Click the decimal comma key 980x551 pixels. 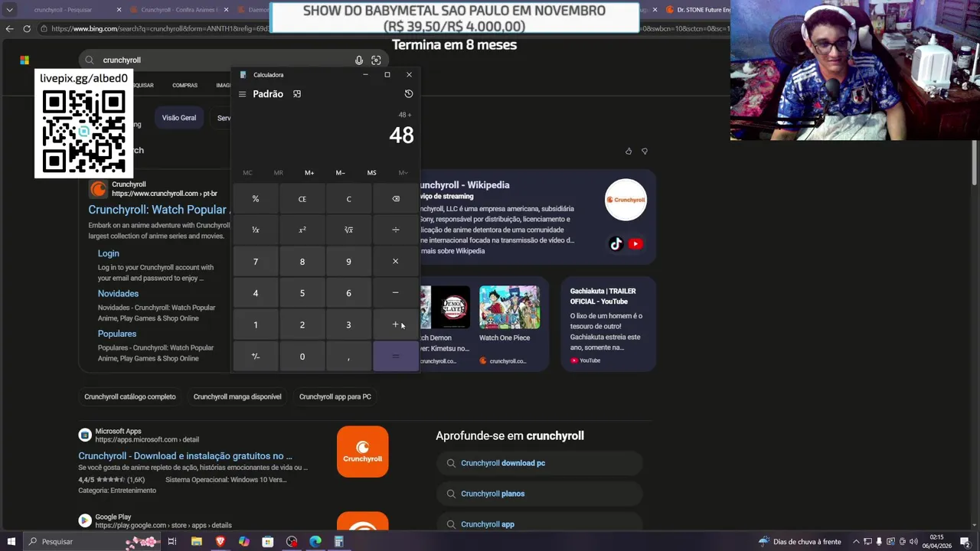pos(348,357)
